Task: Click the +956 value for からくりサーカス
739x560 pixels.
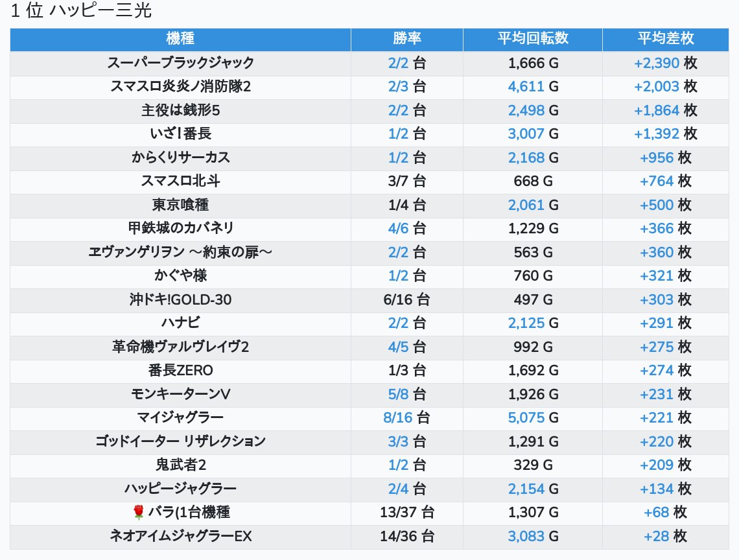Action: pyautogui.click(x=657, y=157)
